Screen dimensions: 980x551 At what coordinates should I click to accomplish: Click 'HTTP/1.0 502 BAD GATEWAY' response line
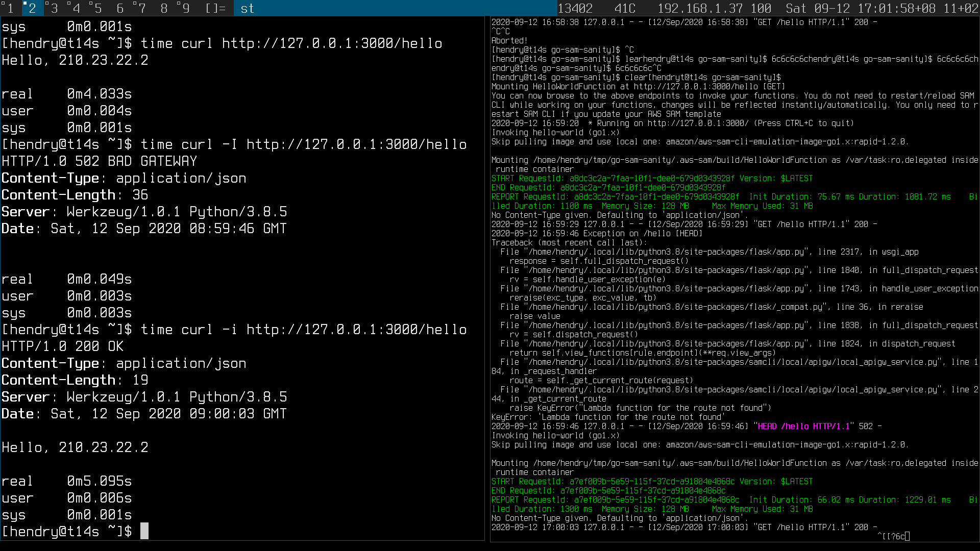pos(99,161)
